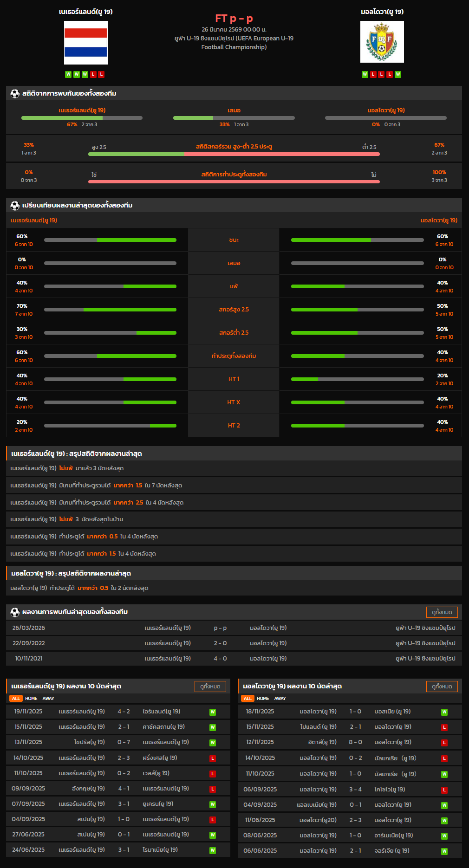
Task: Open view-all button for Moldova last 10 matches
Action: click(x=442, y=686)
